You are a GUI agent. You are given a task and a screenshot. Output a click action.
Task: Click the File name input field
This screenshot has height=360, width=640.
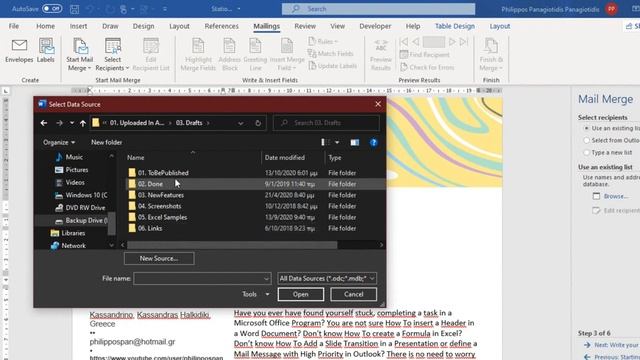(202, 278)
